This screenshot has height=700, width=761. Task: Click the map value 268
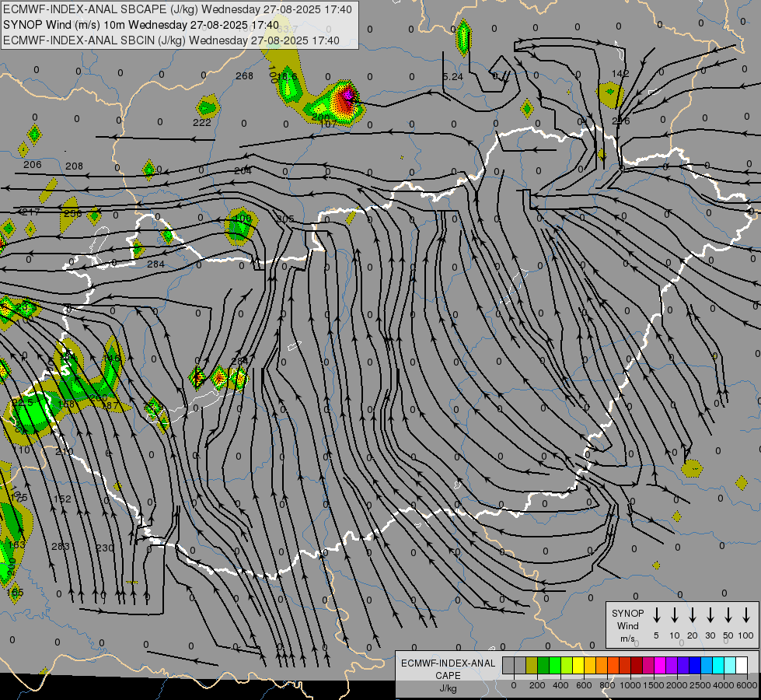click(244, 75)
